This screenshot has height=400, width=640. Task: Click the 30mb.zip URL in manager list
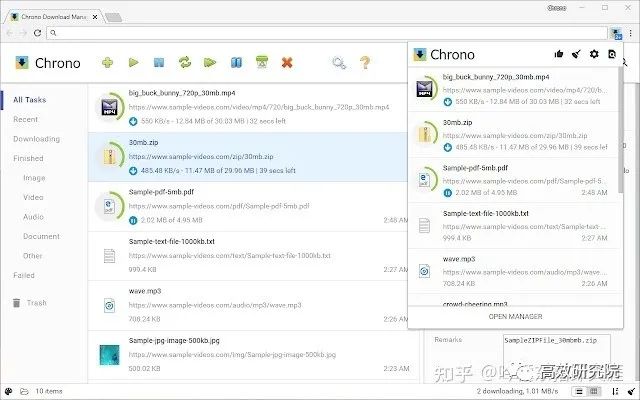(x=201, y=156)
